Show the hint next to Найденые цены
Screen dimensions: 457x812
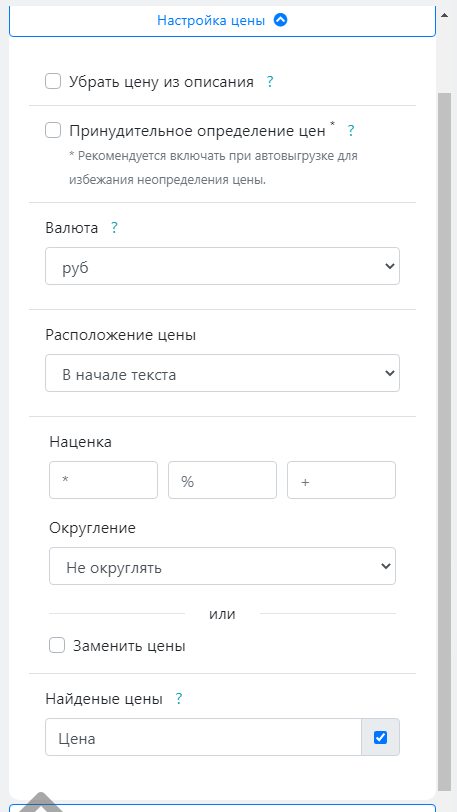point(178,699)
